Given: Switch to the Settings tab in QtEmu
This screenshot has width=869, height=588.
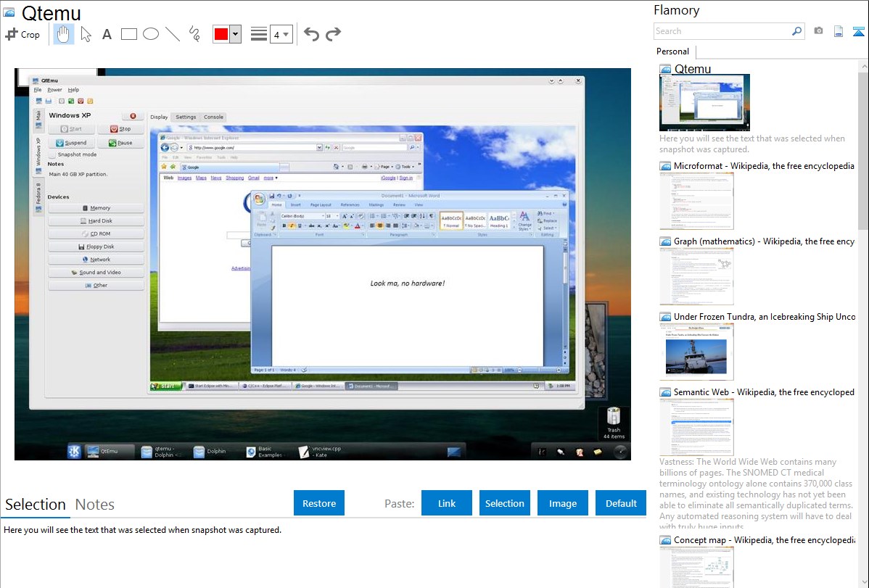Looking at the screenshot, I should (x=186, y=117).
